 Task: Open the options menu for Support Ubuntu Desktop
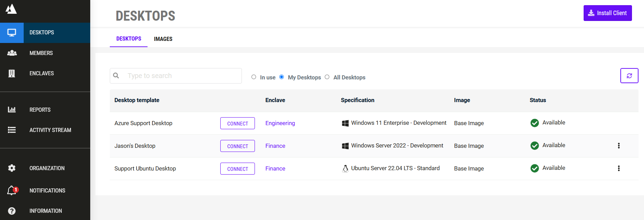pos(619,168)
